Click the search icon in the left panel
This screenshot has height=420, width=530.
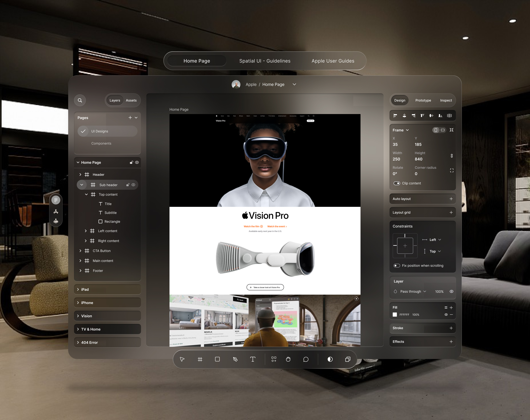(80, 100)
